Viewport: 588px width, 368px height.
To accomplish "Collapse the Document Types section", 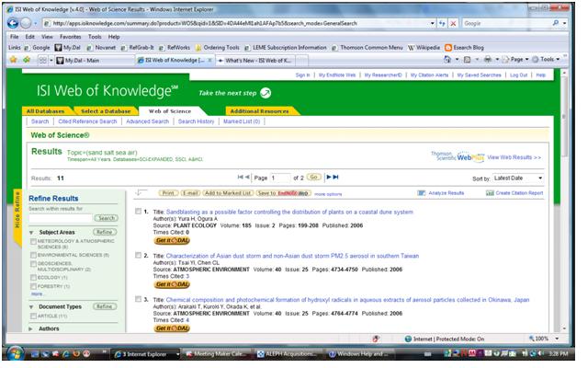I will coord(31,306).
